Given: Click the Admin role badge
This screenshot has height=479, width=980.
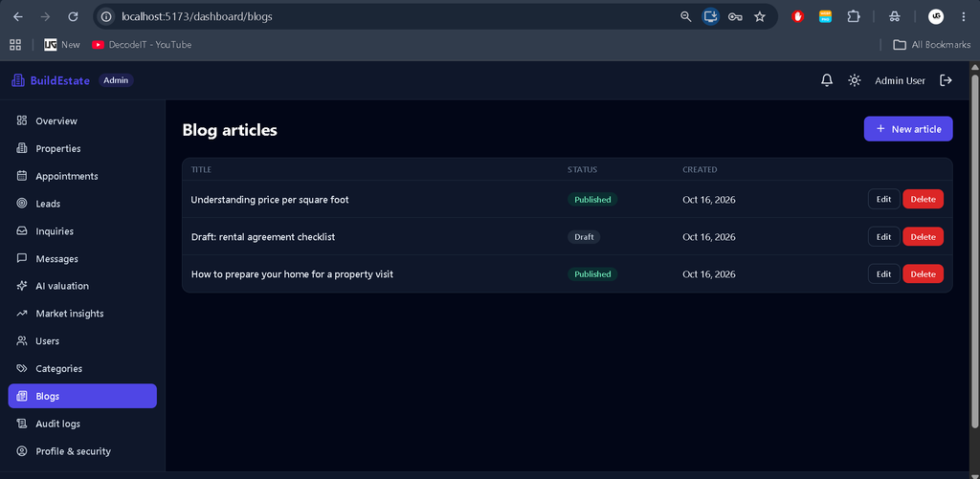Looking at the screenshot, I should pos(116,80).
